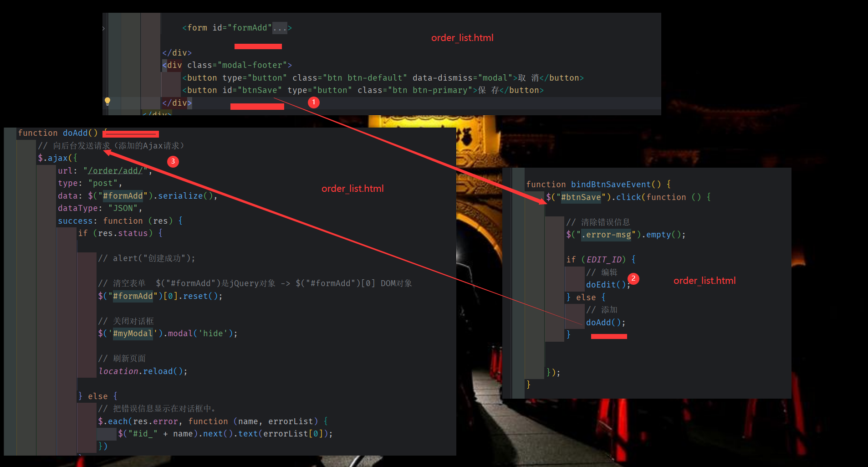Viewport: 868px width, 467px height.
Task: Click the else branch in doAdd function
Action: (98, 396)
